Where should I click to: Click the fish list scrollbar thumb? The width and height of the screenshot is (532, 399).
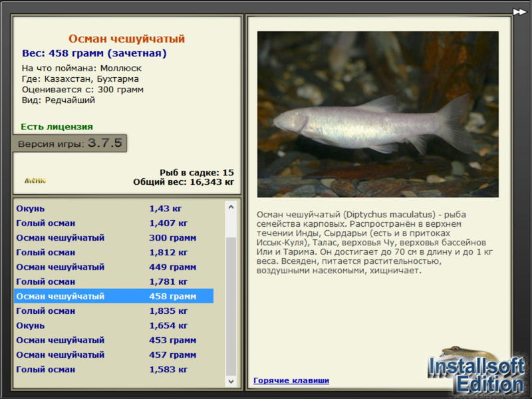pos(231,307)
